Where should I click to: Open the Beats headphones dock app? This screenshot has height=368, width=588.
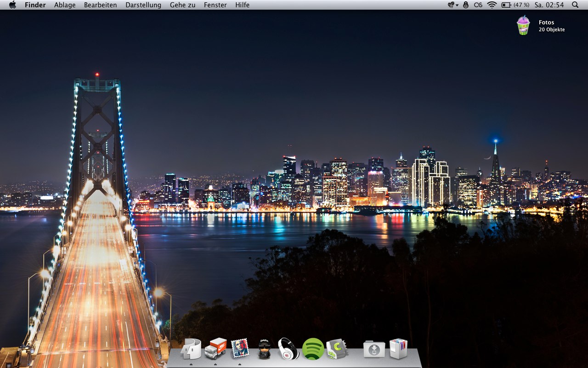[x=288, y=349]
